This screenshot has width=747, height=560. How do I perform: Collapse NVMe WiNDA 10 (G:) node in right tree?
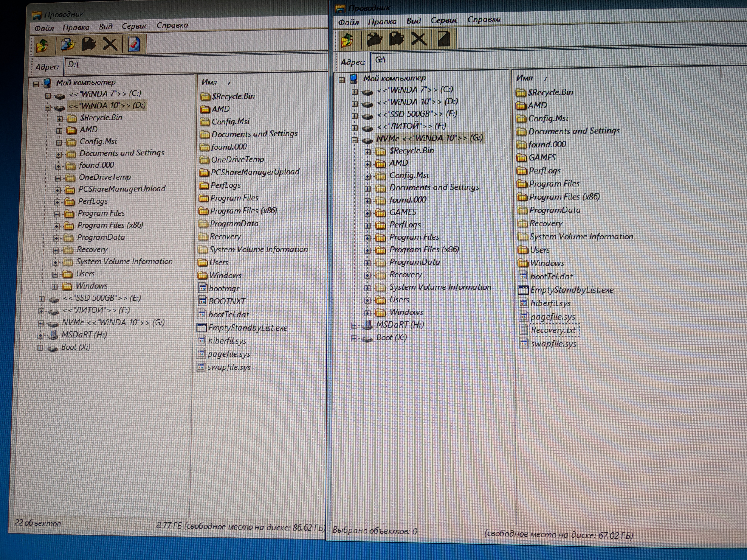[x=354, y=140]
